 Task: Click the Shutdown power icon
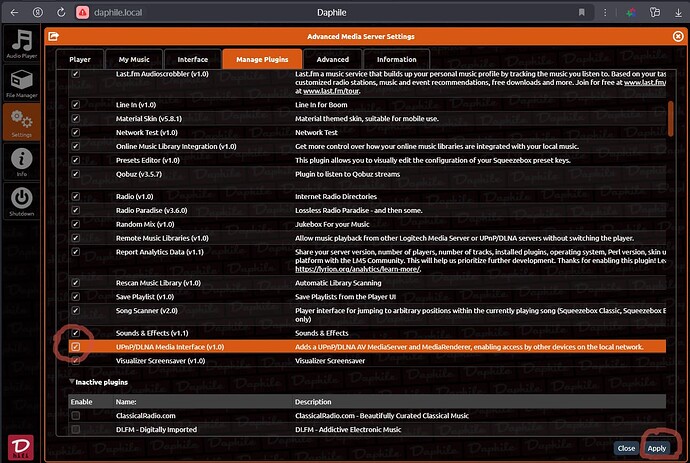point(21,201)
